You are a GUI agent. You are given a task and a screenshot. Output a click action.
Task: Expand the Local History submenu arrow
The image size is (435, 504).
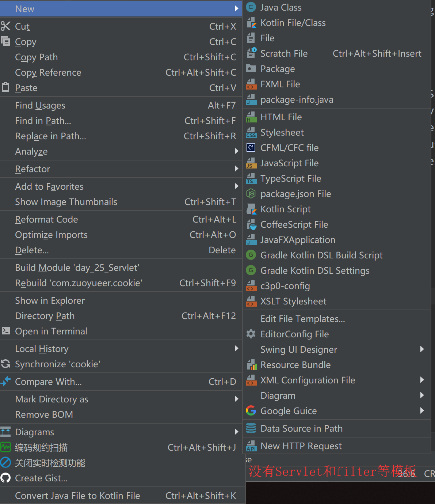point(236,348)
